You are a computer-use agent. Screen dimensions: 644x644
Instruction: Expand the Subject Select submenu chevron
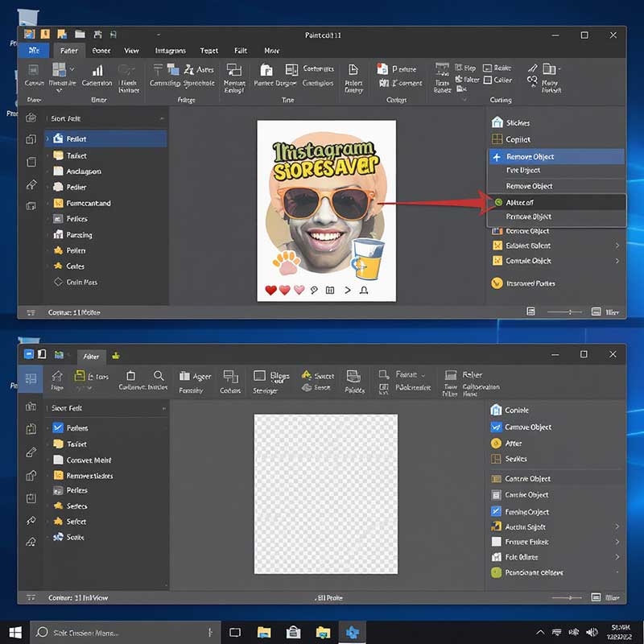click(x=617, y=244)
